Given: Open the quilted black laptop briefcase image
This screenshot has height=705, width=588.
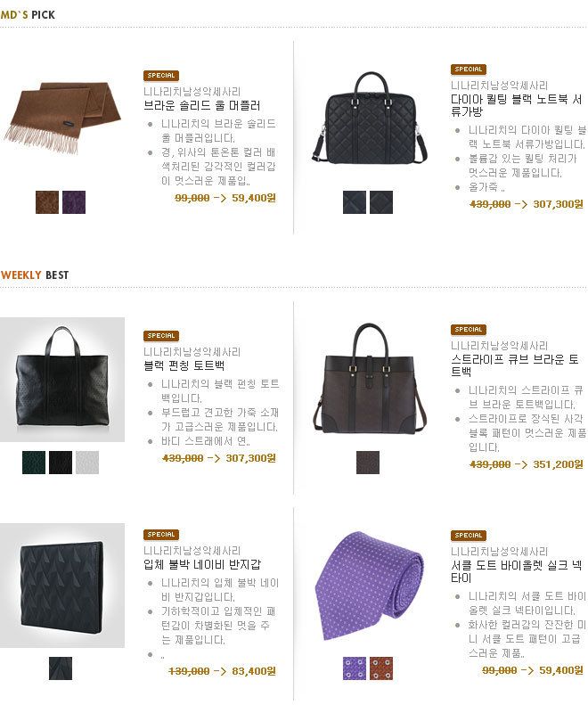Looking at the screenshot, I should 368,118.
